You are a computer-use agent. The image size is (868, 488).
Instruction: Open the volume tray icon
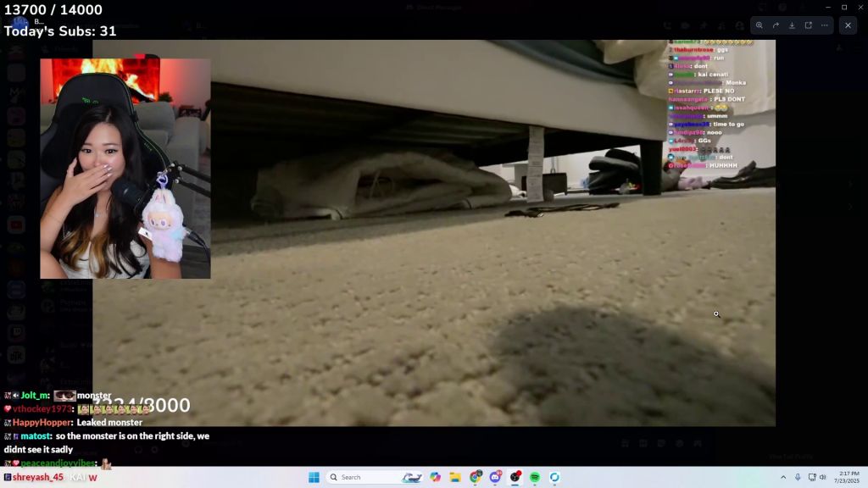(822, 477)
